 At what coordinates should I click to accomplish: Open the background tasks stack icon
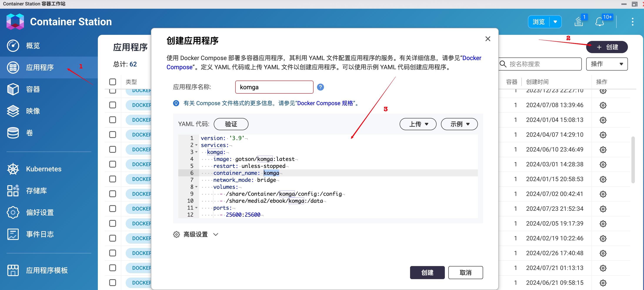point(579,22)
